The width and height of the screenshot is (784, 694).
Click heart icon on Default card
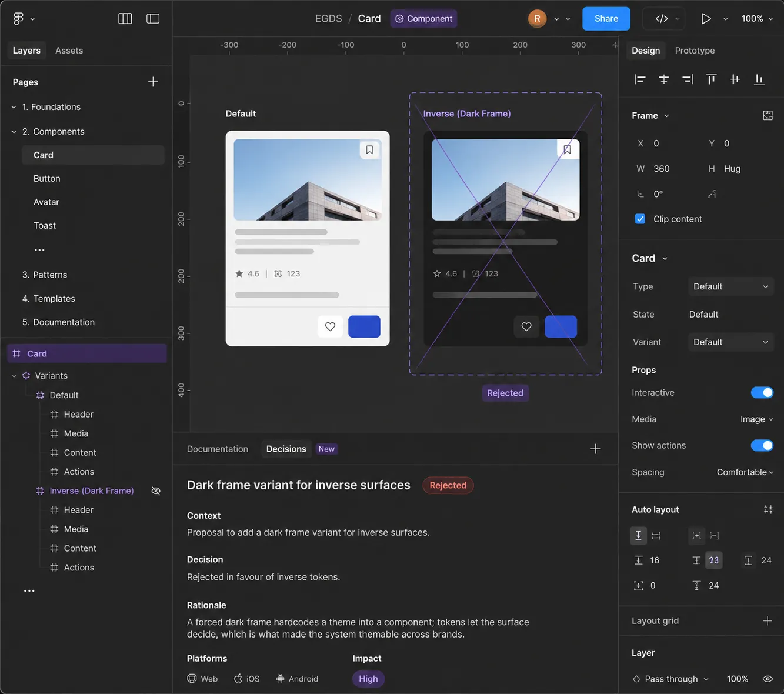pyautogui.click(x=330, y=326)
